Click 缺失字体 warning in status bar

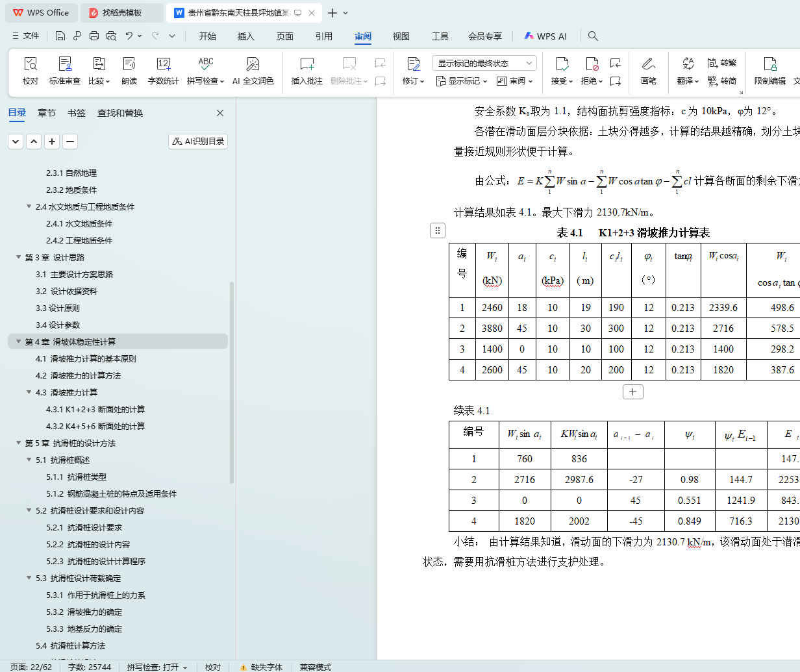click(261, 667)
